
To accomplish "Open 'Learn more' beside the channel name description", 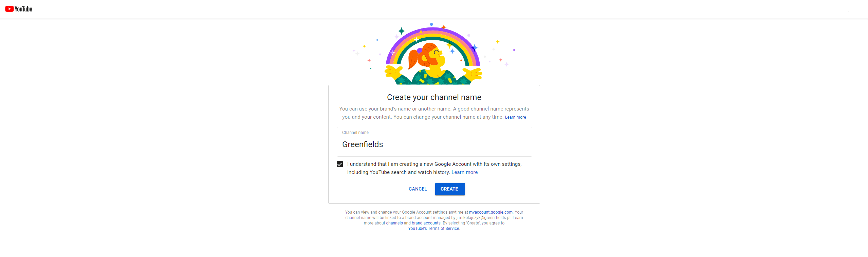I will [515, 117].
